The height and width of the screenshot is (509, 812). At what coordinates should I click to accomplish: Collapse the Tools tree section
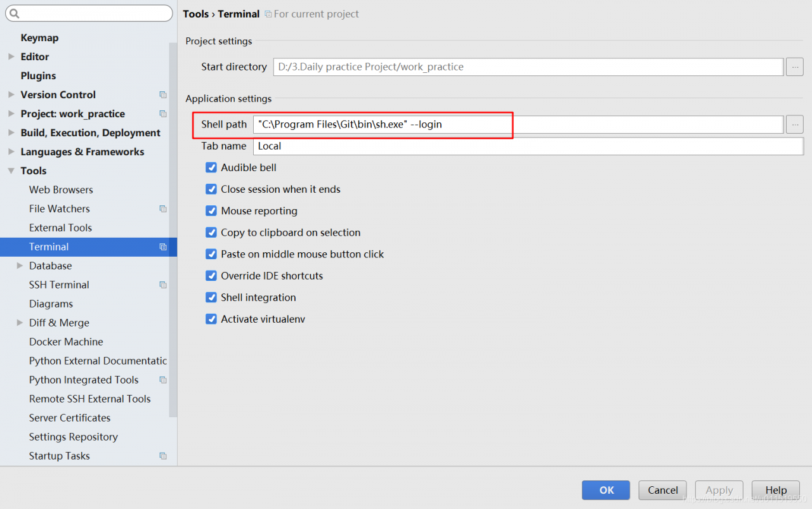[11, 171]
